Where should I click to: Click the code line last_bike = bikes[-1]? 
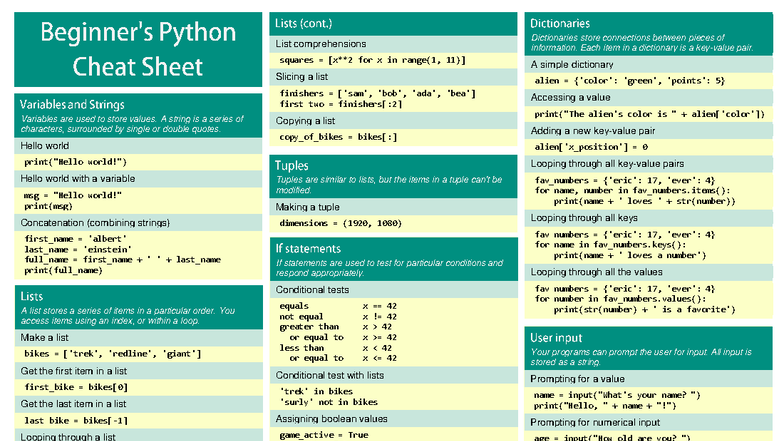tap(76, 420)
